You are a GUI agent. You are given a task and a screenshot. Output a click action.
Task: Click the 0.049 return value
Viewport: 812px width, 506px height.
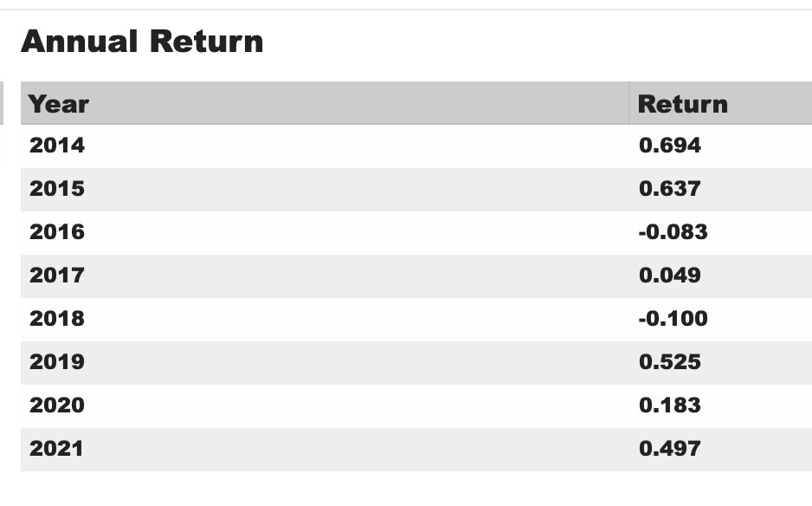coord(669,276)
